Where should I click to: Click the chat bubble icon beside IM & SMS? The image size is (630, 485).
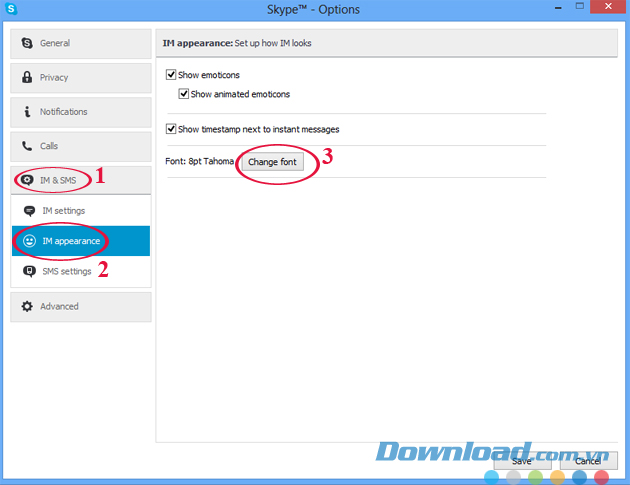[27, 180]
